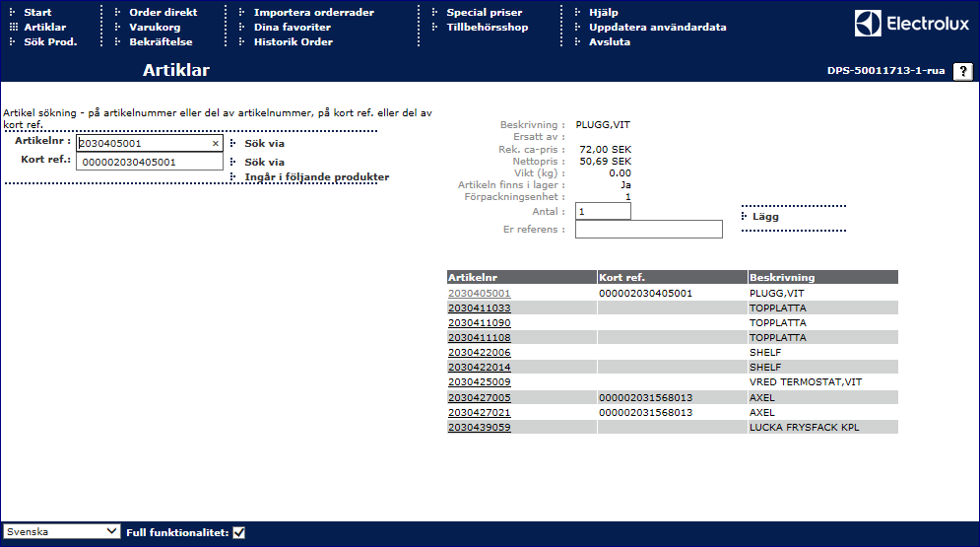The width and height of the screenshot is (980, 547).
Task: Click the Lägg button
Action: point(765,216)
